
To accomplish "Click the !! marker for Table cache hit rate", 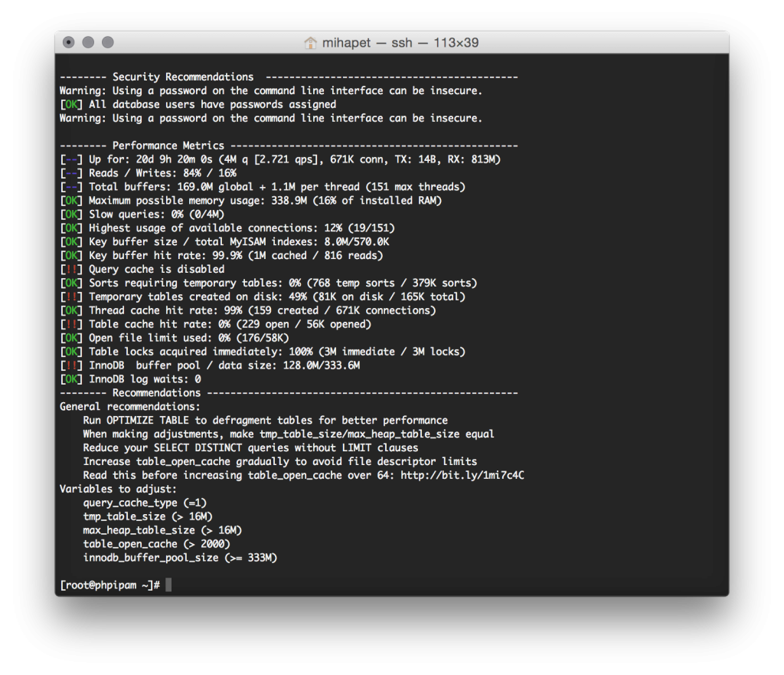I will [x=71, y=324].
